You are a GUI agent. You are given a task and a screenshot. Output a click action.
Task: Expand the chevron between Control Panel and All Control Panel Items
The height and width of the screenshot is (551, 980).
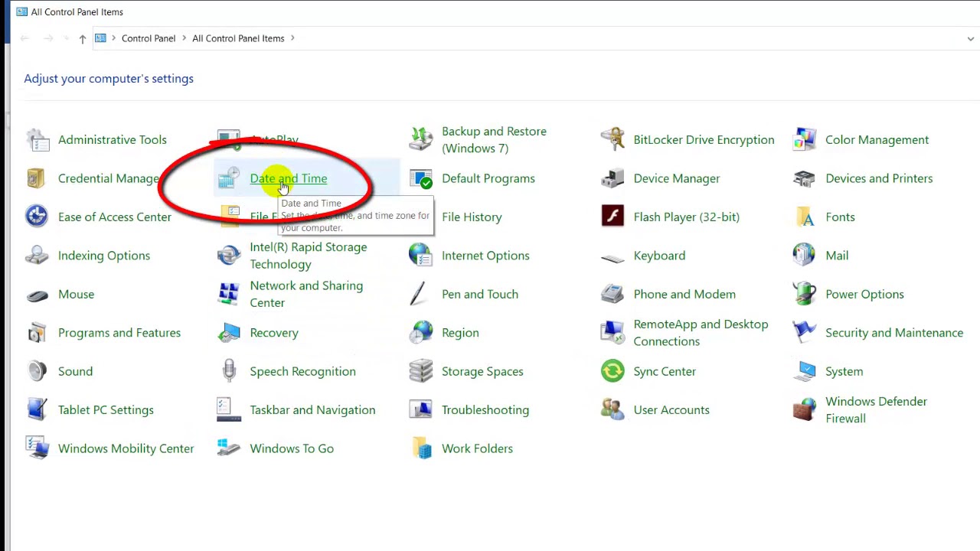click(184, 38)
